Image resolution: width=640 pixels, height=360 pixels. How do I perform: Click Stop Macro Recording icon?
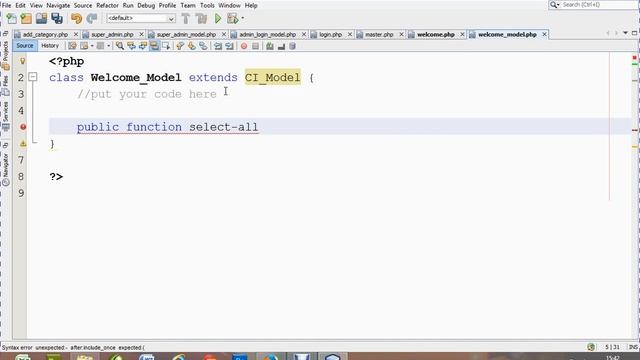[x=256, y=46]
